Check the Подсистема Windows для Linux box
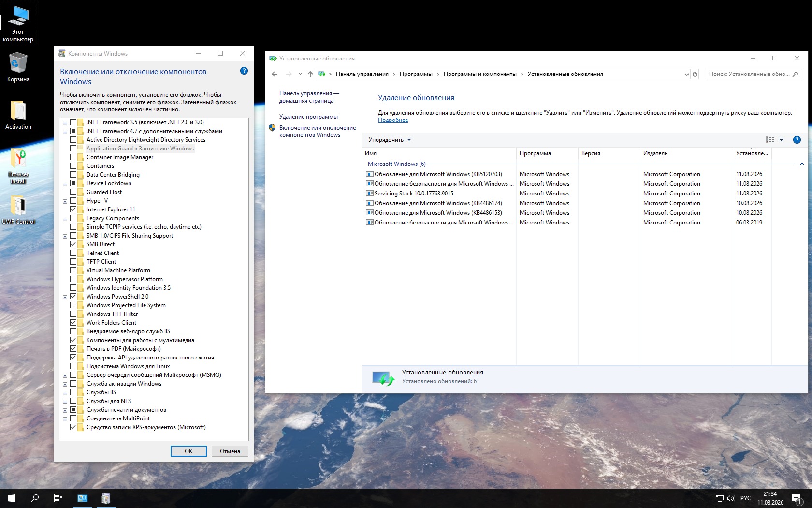Viewport: 812px width, 508px height. [73, 366]
